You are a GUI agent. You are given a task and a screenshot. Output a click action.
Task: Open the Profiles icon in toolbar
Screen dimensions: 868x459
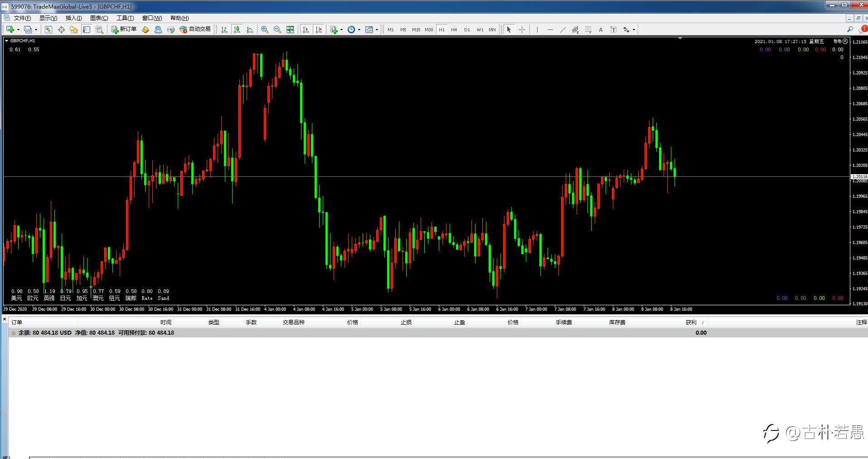28,29
